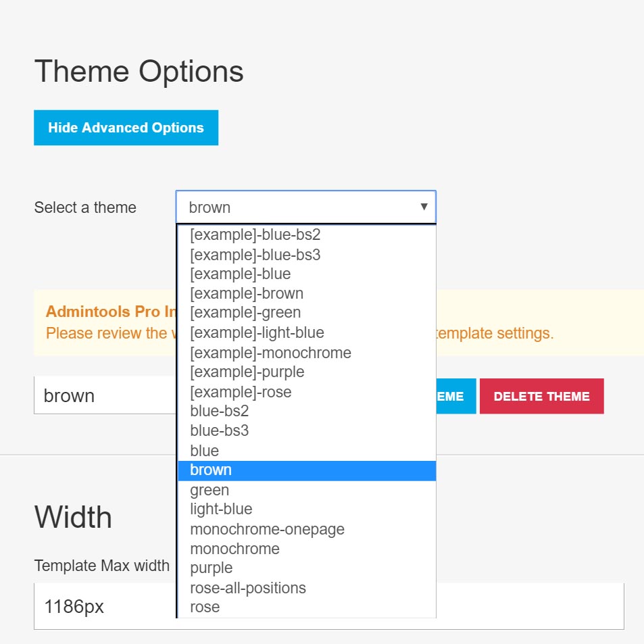Select the green theme option
Viewport: 644px width, 644px height.
click(x=306, y=490)
